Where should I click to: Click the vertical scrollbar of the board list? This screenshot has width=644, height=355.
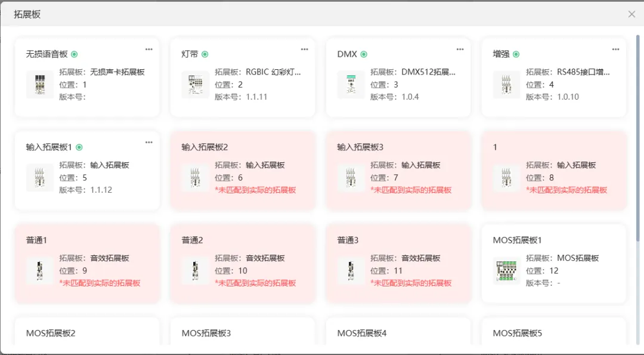click(x=637, y=138)
